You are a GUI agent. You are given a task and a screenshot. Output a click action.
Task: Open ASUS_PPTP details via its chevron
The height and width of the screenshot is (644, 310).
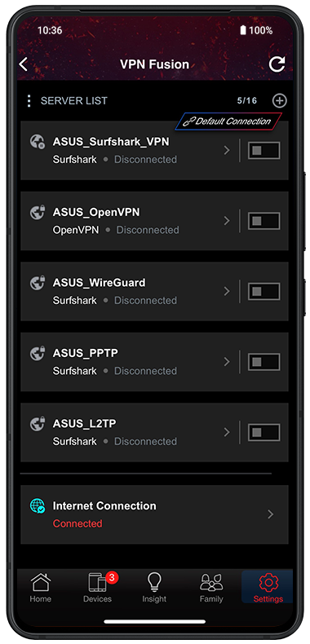tap(227, 362)
